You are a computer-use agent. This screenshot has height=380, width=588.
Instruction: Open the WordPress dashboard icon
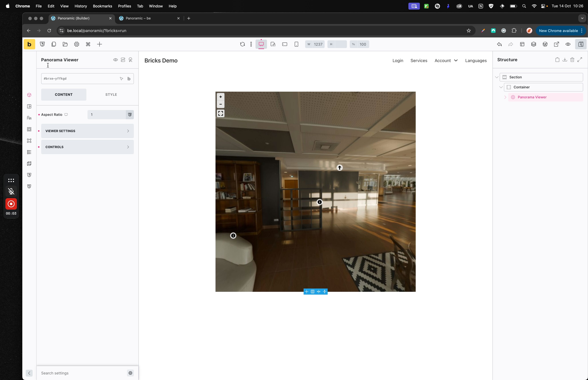(545, 44)
